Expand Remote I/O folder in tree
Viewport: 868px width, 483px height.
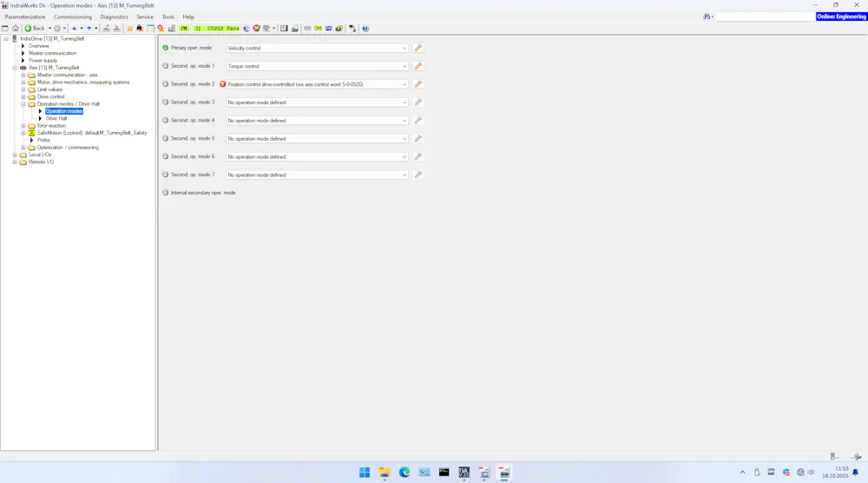pos(15,162)
